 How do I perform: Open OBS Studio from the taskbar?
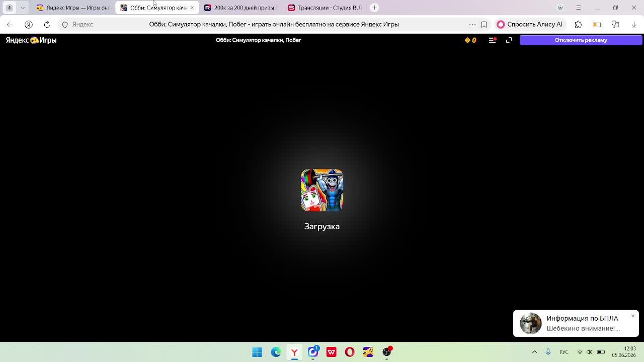click(387, 352)
